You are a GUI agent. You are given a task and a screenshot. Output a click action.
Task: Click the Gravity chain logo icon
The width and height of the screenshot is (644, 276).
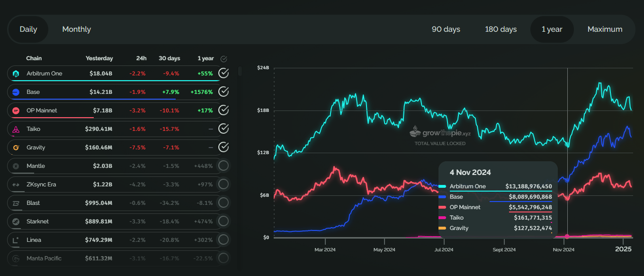(x=16, y=147)
